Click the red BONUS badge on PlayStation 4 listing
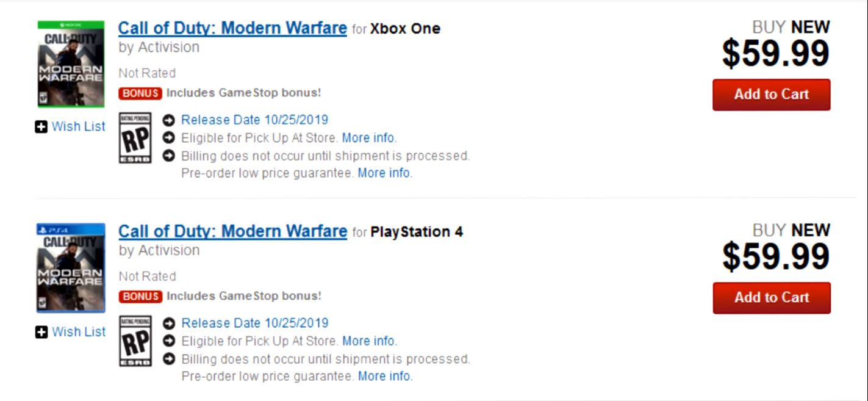The width and height of the screenshot is (868, 401). [140, 297]
